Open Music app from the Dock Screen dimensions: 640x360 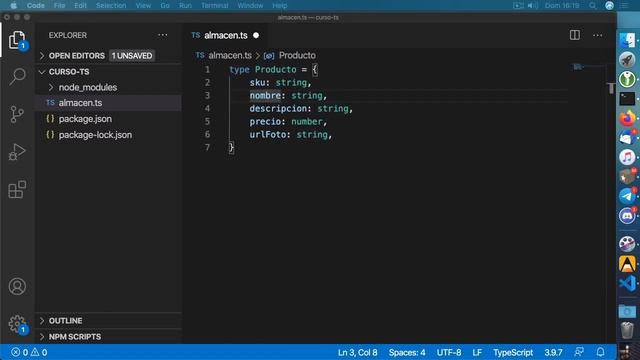627,157
